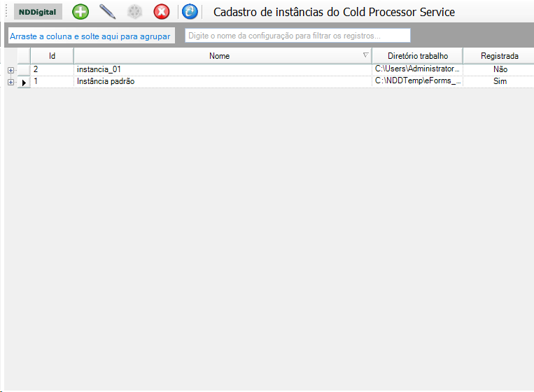
Task: Select the row header of instancia_01
Action: [x=24, y=70]
